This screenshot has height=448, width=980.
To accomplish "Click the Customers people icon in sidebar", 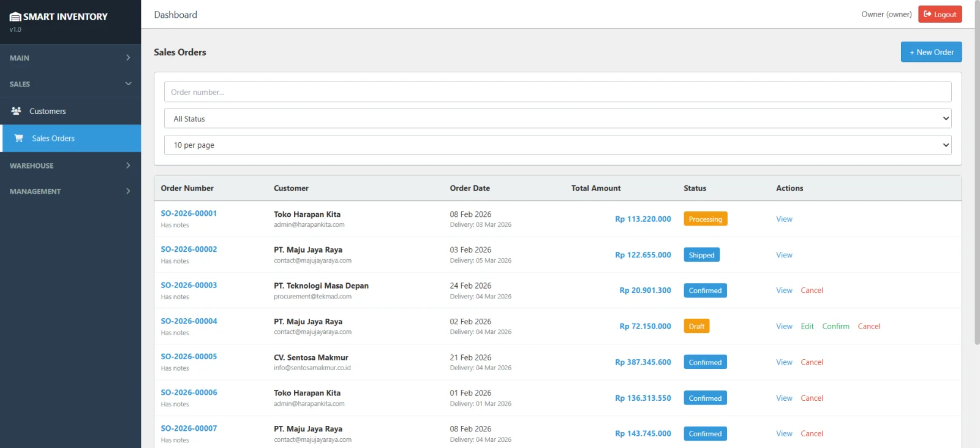I will [17, 111].
